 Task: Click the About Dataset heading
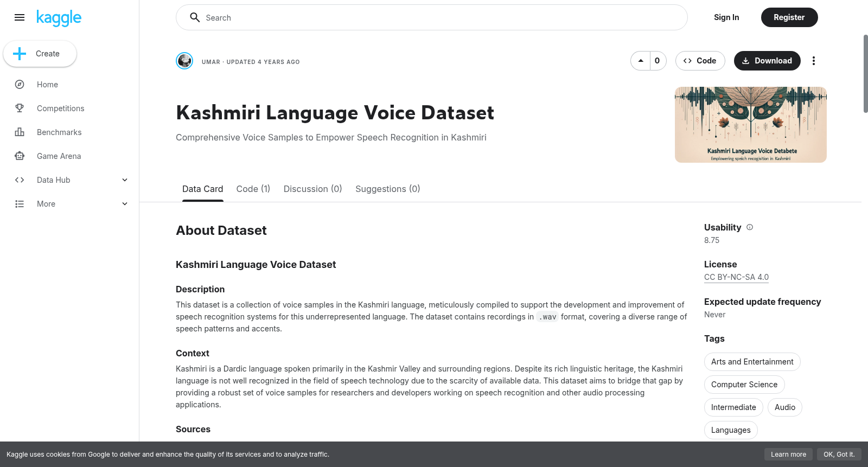coord(221,231)
